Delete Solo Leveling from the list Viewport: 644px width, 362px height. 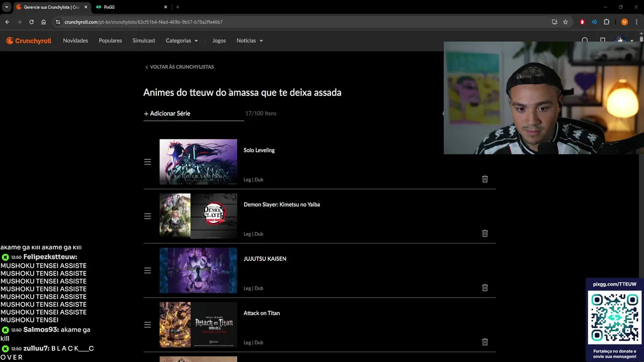click(485, 179)
